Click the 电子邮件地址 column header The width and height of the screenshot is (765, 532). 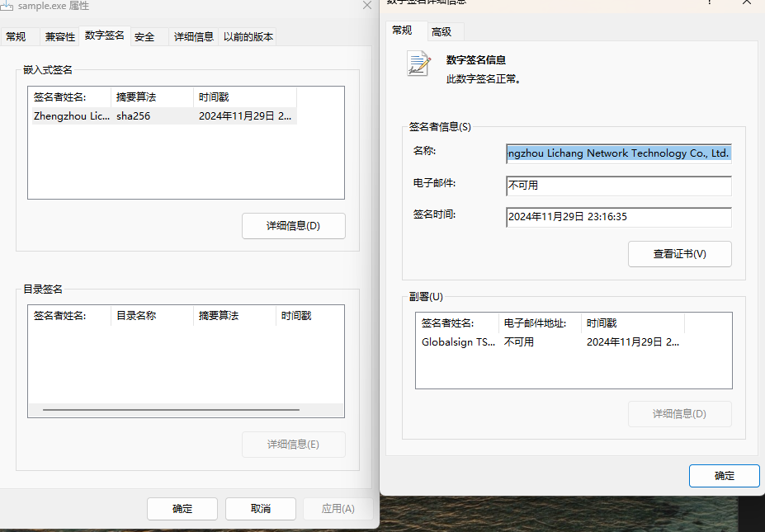[x=540, y=322]
